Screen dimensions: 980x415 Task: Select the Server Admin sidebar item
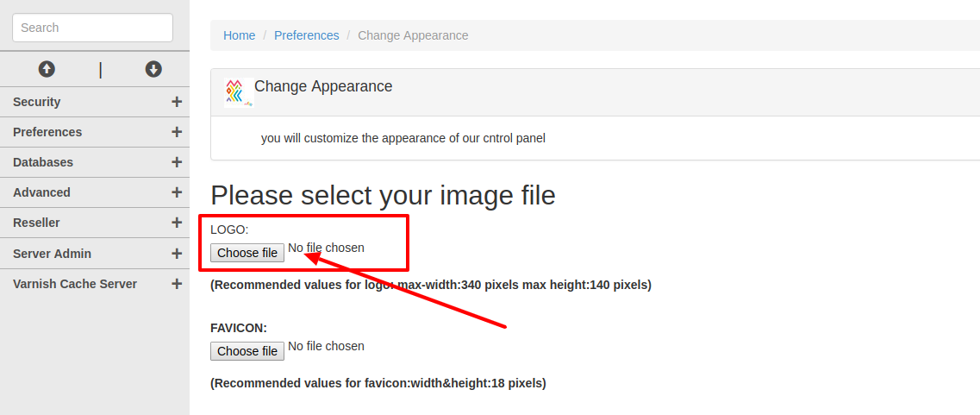coord(52,254)
